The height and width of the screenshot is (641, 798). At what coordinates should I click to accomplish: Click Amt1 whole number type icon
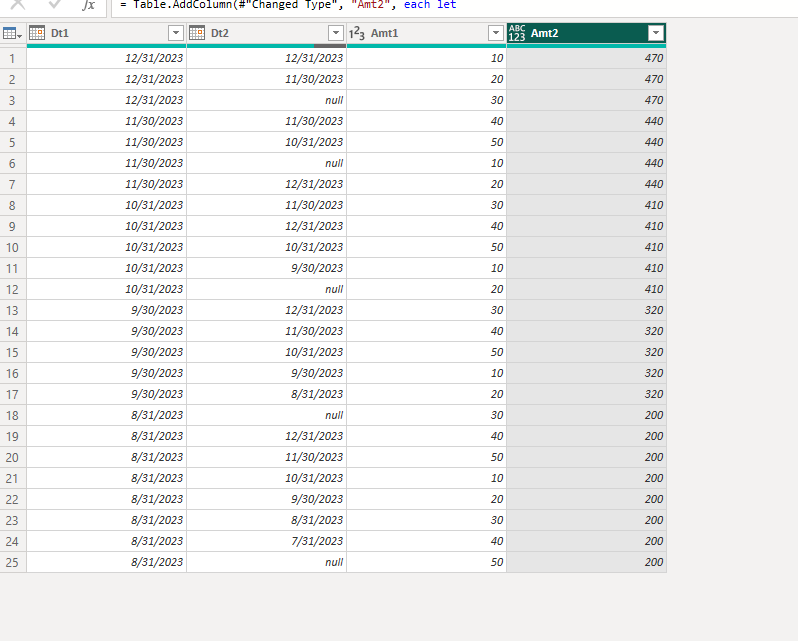pos(357,34)
